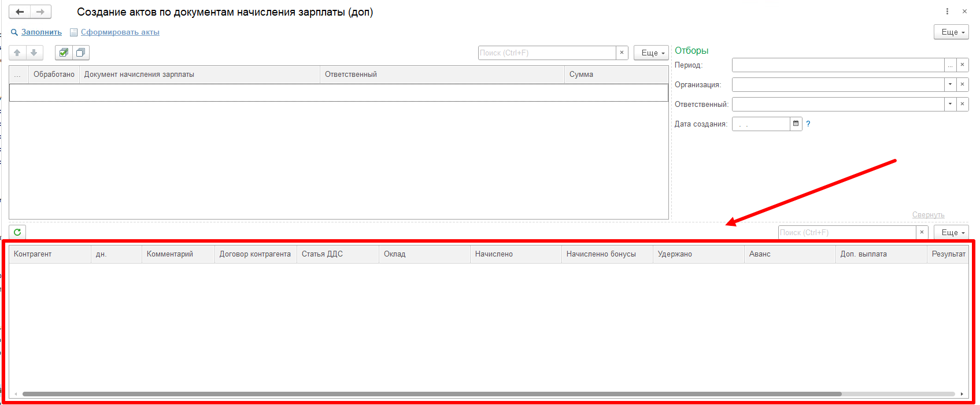The width and height of the screenshot is (980, 405).
Task: Click the Результат column header
Action: (948, 254)
